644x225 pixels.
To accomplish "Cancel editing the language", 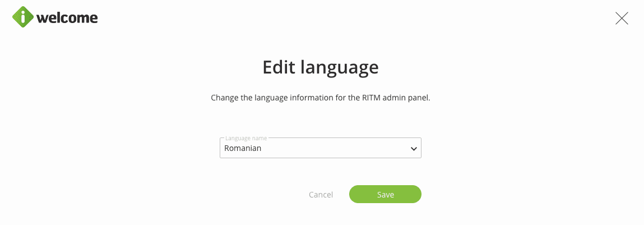I will coord(321,195).
